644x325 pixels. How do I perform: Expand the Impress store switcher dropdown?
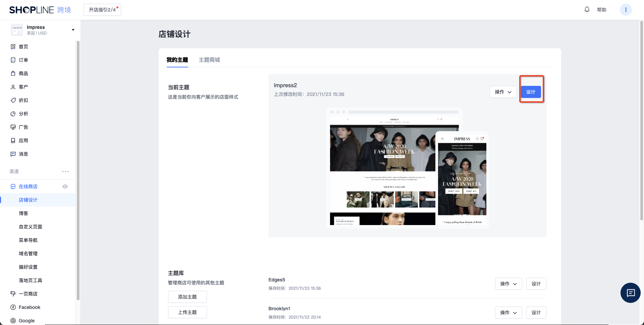[x=73, y=30]
